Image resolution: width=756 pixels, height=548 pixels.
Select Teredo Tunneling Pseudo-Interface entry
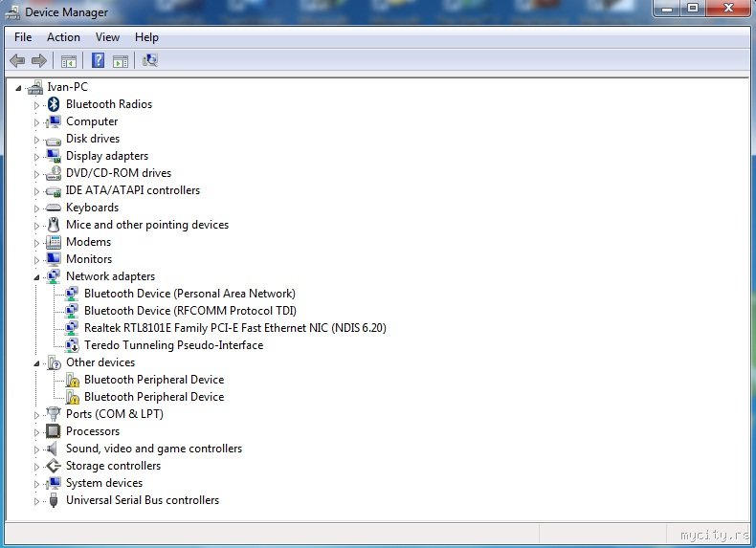coord(173,345)
